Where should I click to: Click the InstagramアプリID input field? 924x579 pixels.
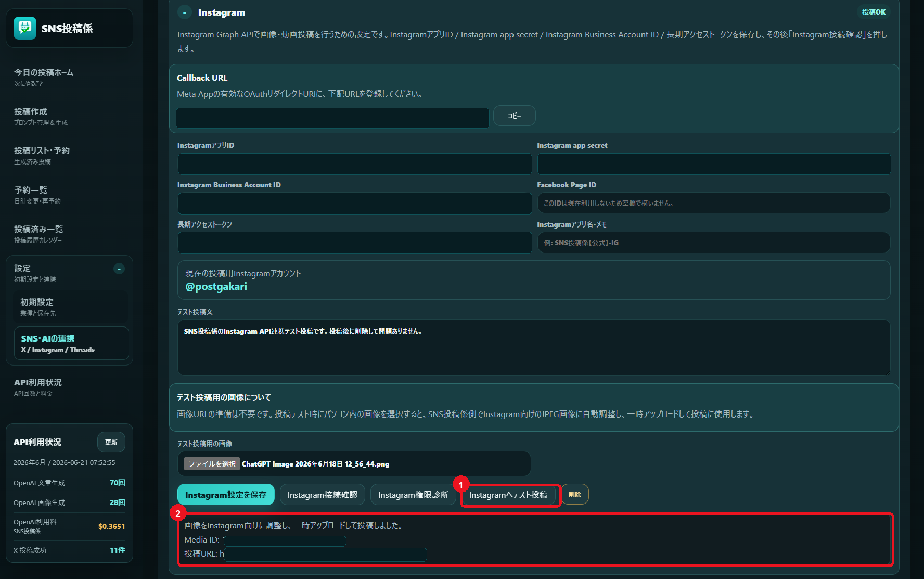(x=355, y=164)
